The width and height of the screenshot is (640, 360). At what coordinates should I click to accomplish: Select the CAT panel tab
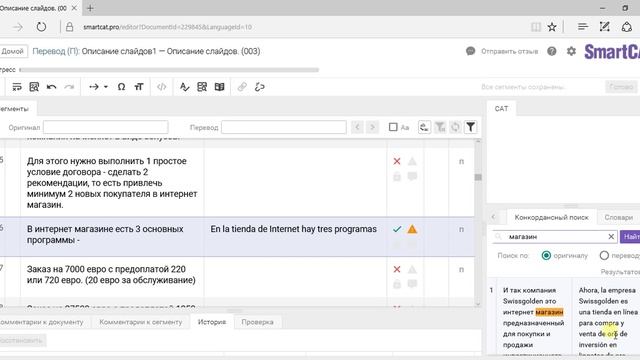click(501, 109)
